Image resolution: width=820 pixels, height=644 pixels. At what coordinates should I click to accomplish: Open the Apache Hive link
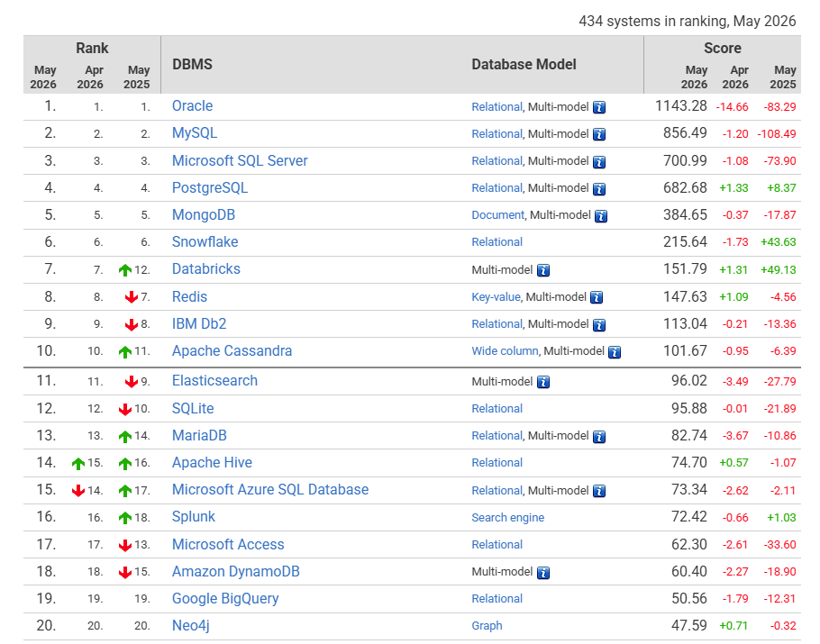[212, 463]
